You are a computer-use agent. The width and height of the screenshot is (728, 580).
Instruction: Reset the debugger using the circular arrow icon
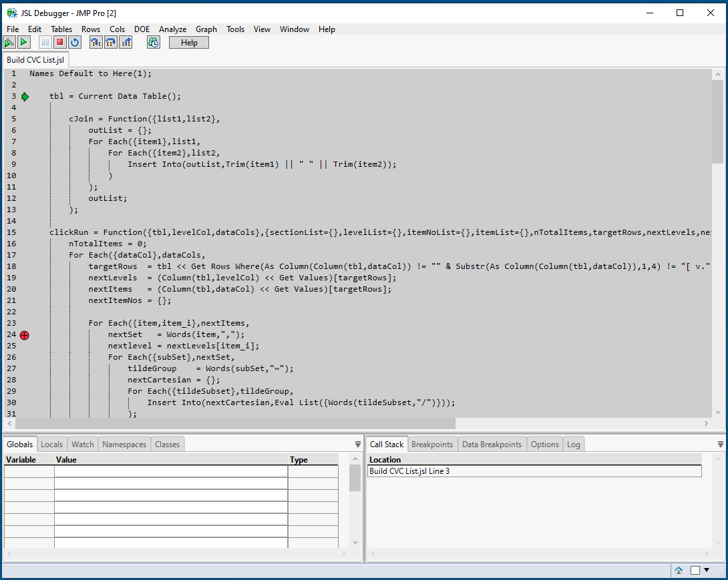[74, 42]
